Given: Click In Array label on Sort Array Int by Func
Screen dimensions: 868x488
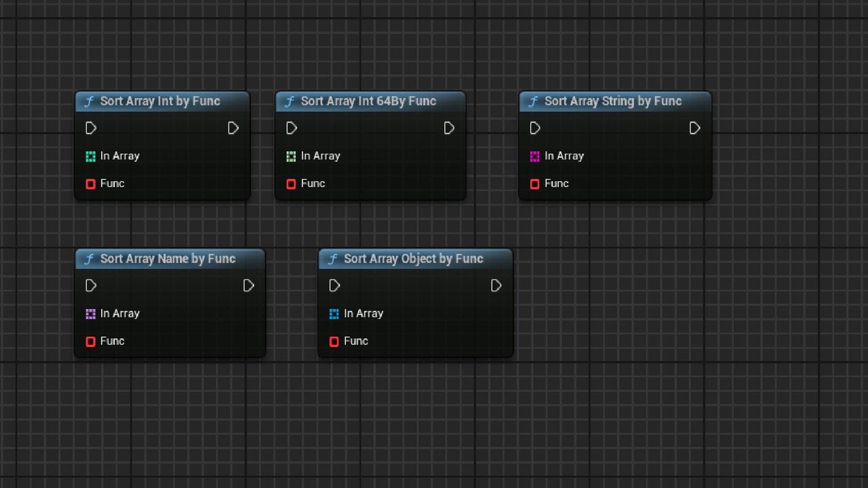Looking at the screenshot, I should [x=120, y=156].
